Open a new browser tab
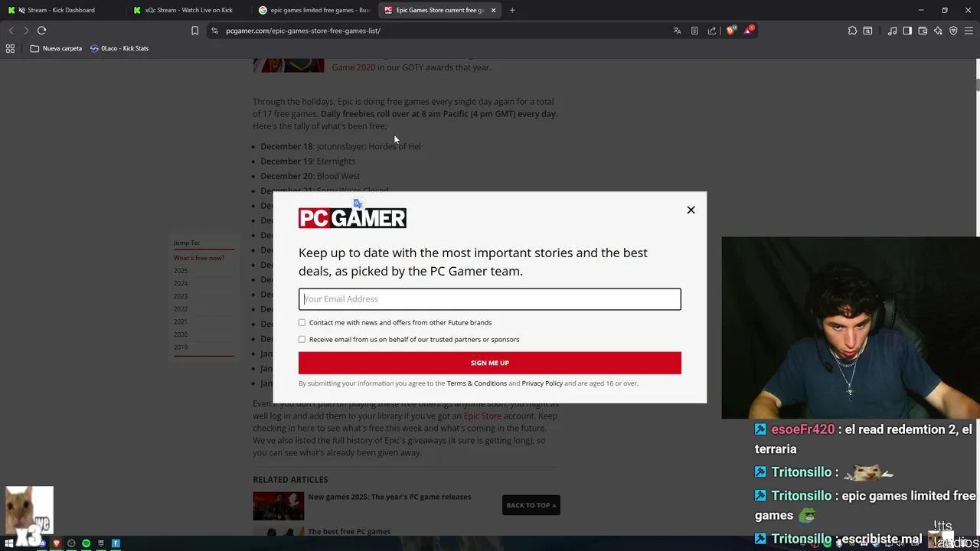The image size is (980, 551). click(512, 10)
